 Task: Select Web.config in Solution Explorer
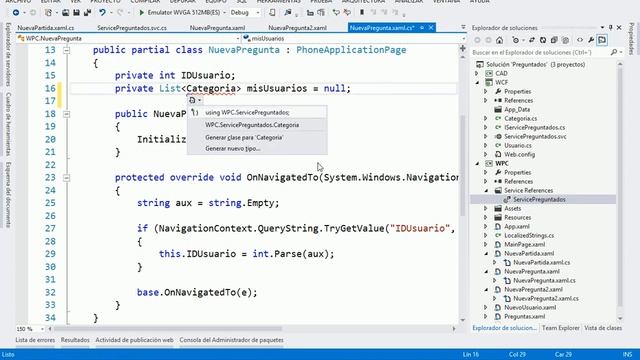519,154
